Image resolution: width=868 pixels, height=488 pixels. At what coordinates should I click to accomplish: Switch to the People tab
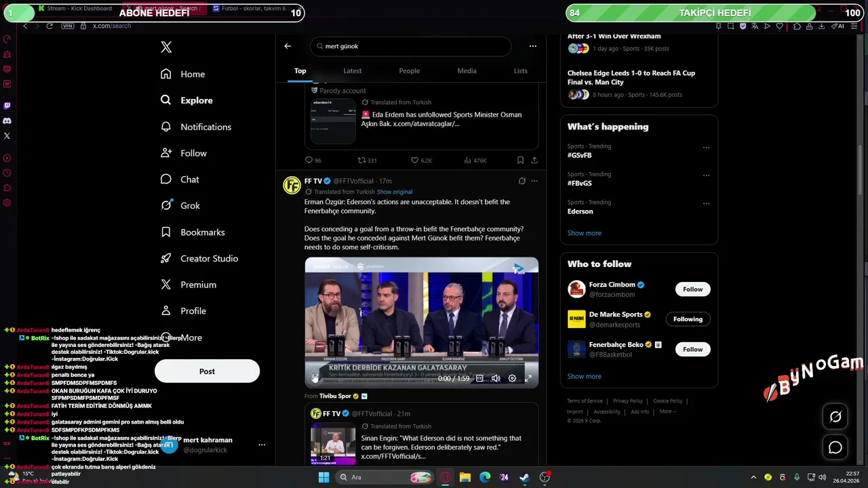coord(409,70)
